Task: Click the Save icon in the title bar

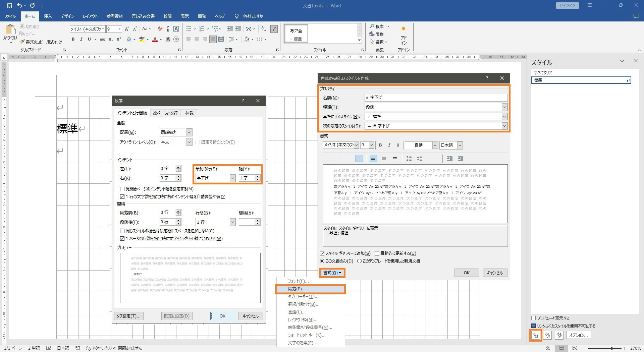Action: [x=9, y=6]
